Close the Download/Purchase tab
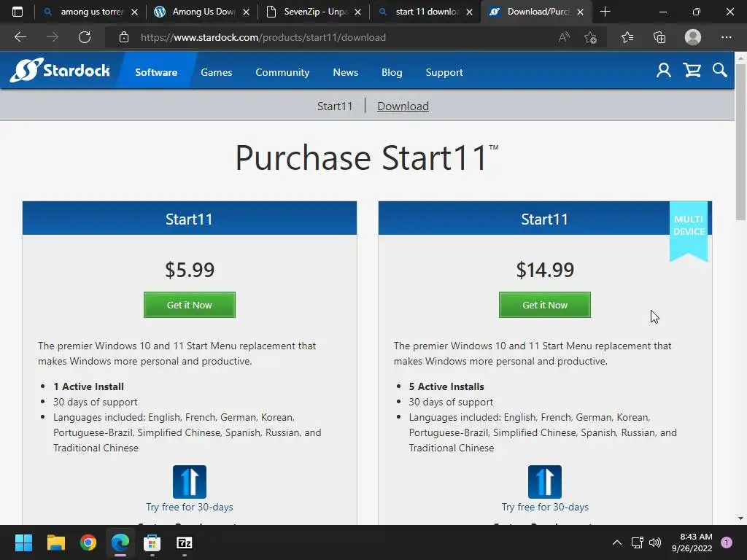Viewport: 747px width, 560px height. click(x=580, y=12)
